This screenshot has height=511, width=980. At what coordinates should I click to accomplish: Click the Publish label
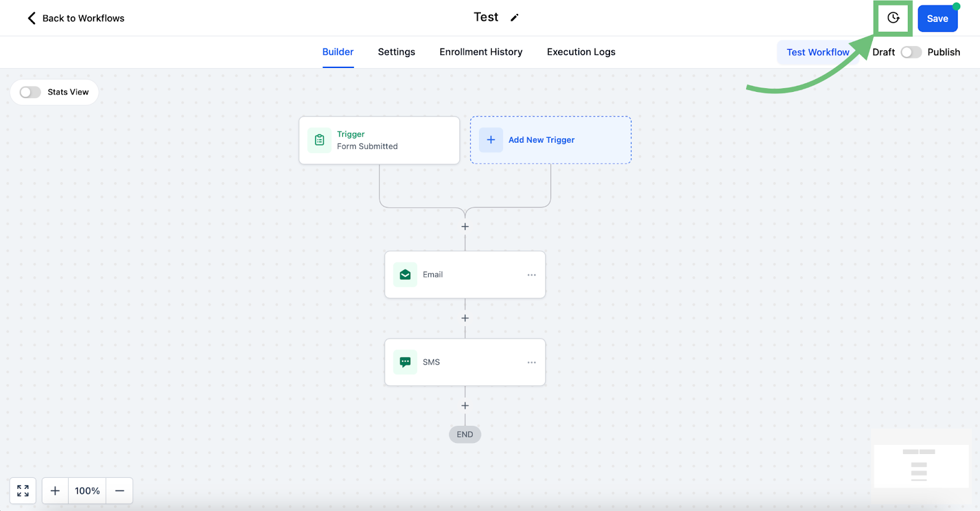tap(944, 52)
